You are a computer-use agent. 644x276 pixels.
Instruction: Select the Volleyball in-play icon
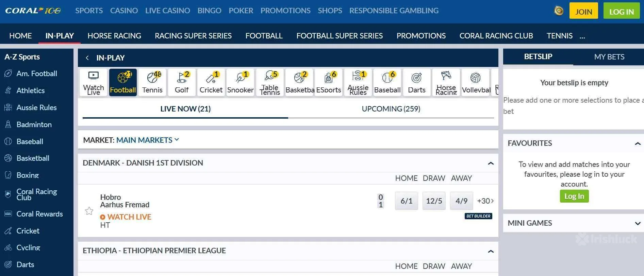476,82
